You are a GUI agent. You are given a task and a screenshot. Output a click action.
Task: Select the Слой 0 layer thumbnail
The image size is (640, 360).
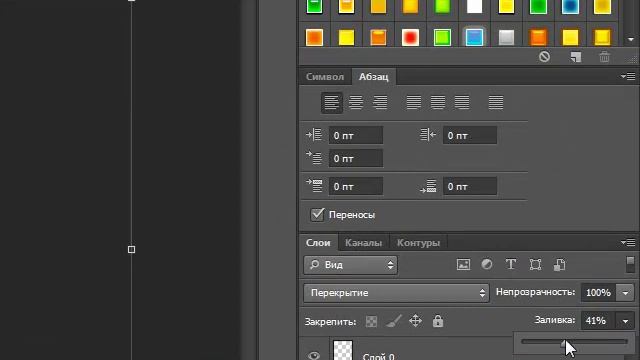coord(342,351)
